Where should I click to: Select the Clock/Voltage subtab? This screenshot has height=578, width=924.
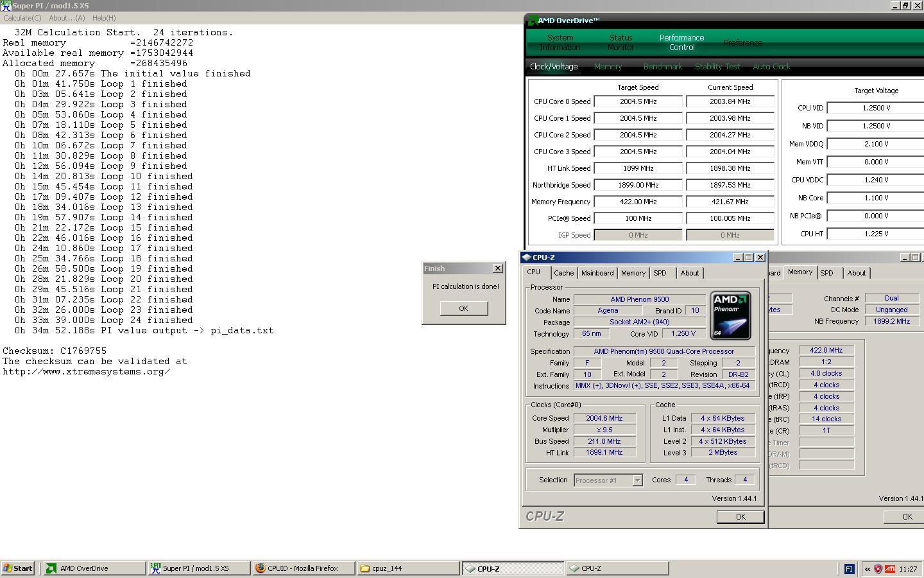point(554,67)
